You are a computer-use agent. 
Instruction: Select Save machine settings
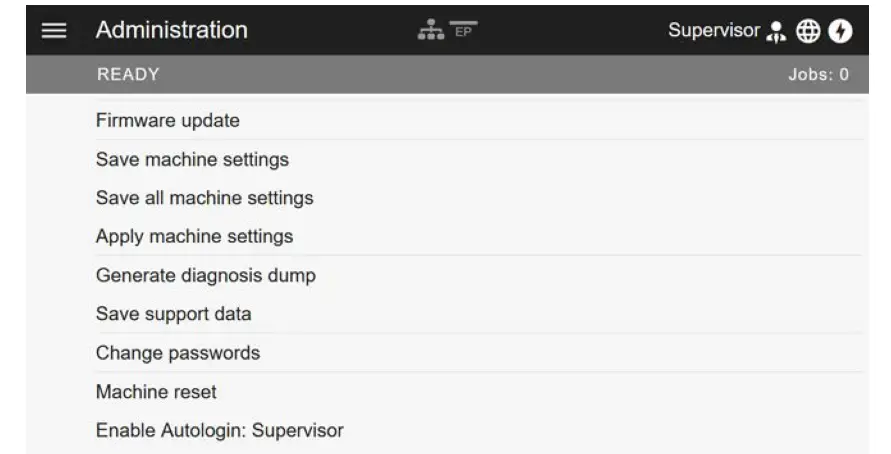point(192,159)
